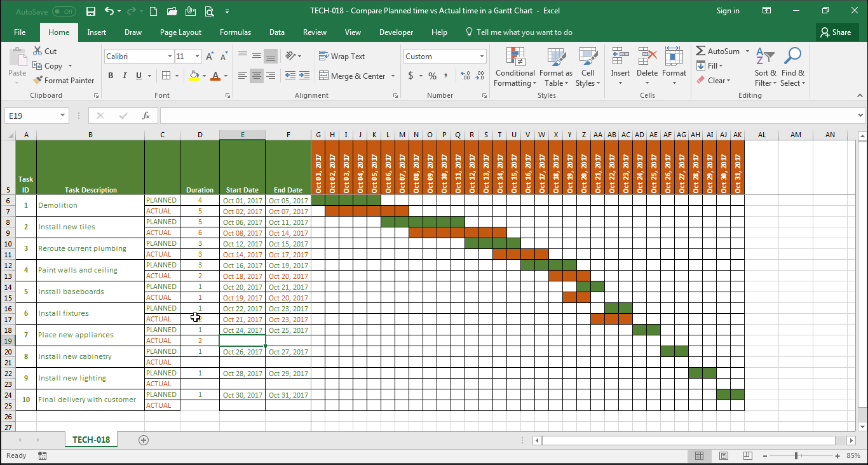Image resolution: width=868 pixels, height=465 pixels.
Task: Toggle the AutoSave switch
Action: (x=64, y=11)
